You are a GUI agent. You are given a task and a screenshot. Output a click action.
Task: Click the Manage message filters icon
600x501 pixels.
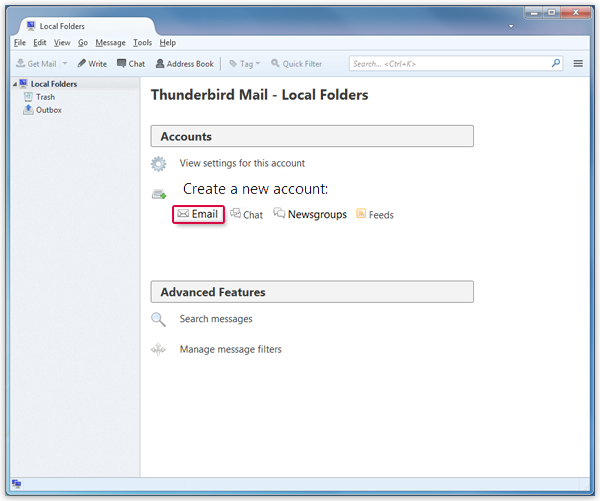click(158, 350)
